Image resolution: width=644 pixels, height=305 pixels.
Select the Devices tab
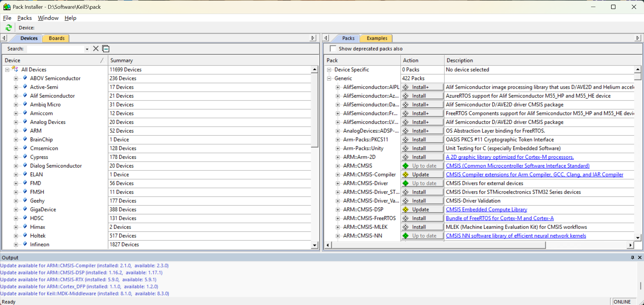coord(29,38)
